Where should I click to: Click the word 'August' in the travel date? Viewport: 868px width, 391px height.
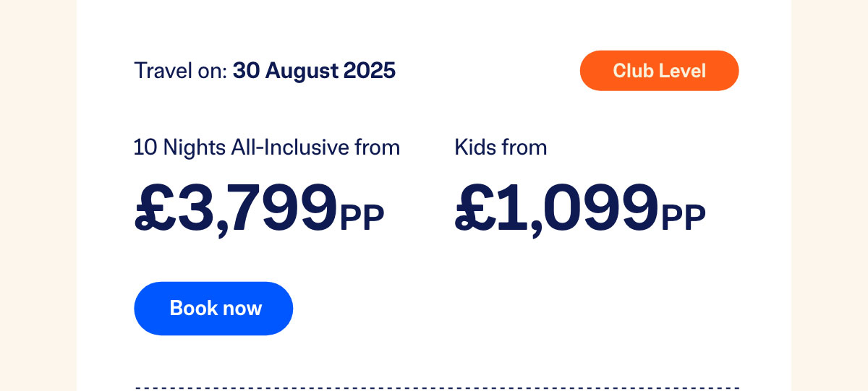click(301, 72)
